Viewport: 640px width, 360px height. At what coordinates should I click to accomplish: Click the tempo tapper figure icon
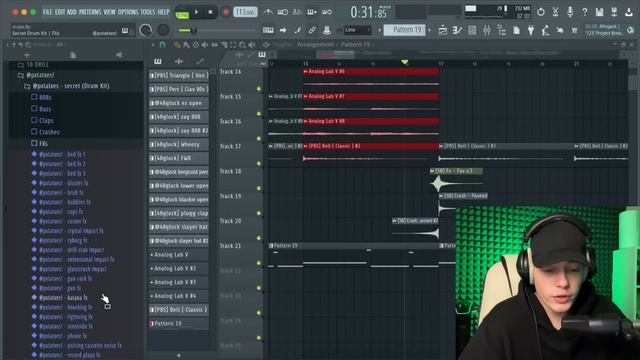pyautogui.click(x=545, y=30)
